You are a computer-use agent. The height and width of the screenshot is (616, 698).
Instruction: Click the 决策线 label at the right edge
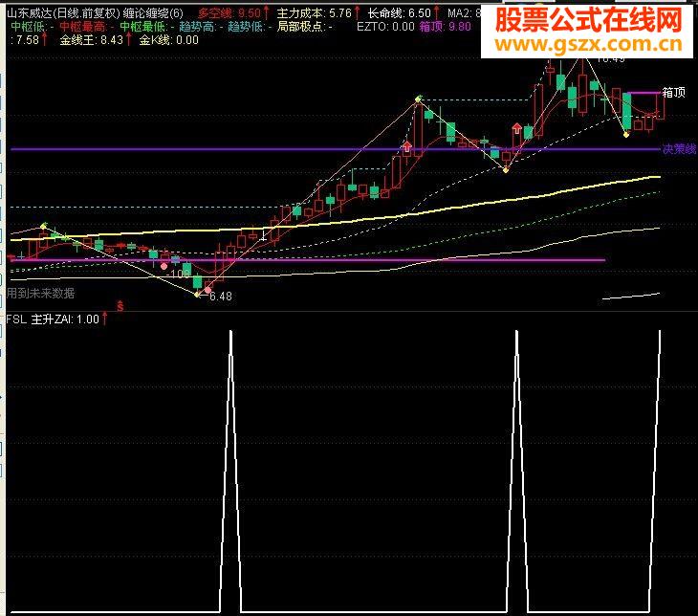point(679,149)
